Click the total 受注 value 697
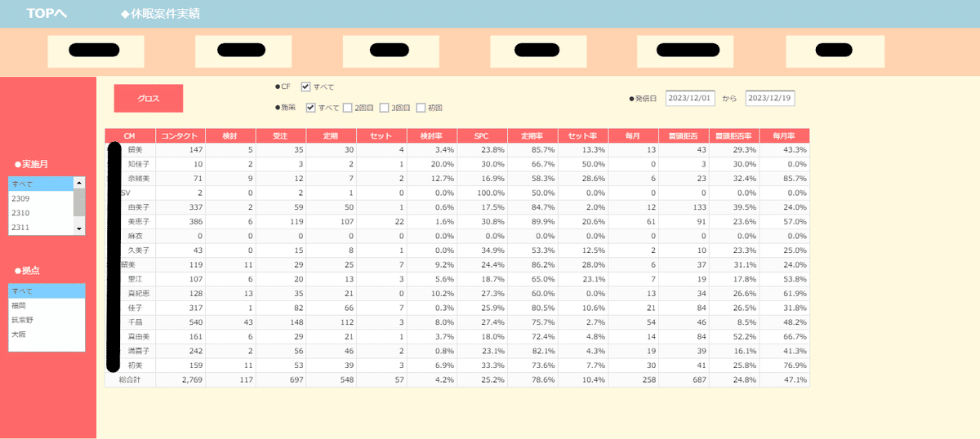The height and width of the screenshot is (439, 980). click(x=296, y=379)
